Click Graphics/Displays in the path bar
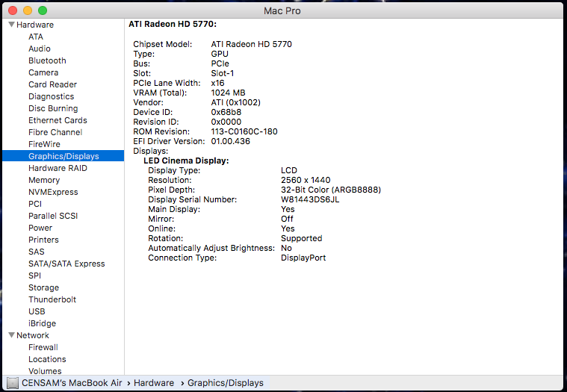 (226, 383)
